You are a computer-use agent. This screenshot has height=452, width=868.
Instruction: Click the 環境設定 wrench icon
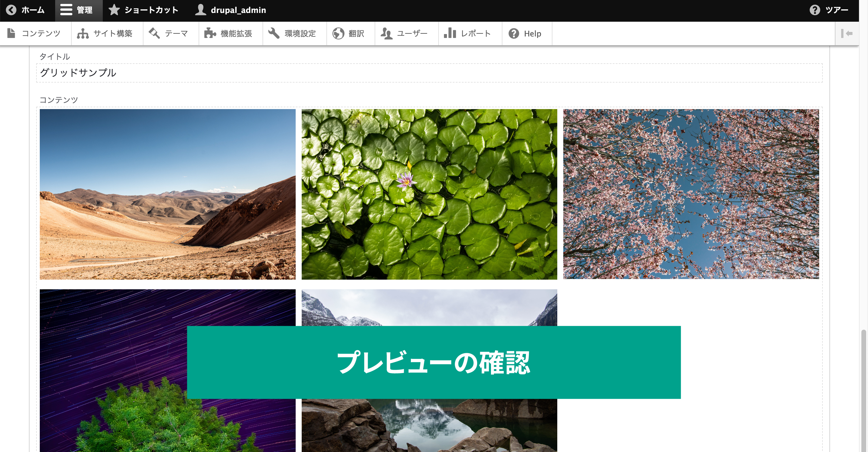click(274, 33)
